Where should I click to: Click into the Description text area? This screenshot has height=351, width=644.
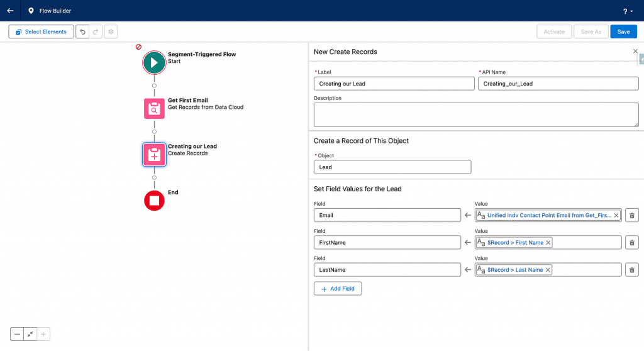475,115
